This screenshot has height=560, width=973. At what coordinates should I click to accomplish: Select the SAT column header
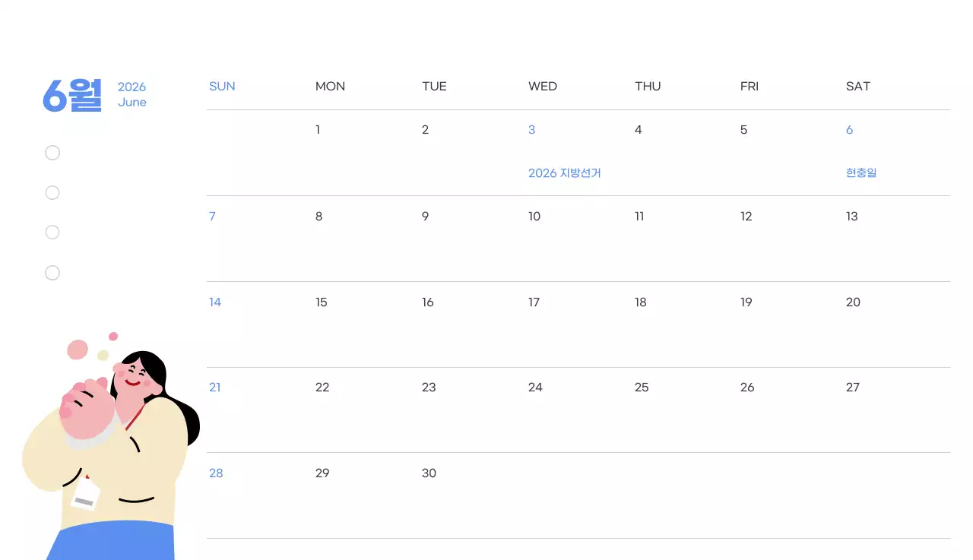coord(858,87)
